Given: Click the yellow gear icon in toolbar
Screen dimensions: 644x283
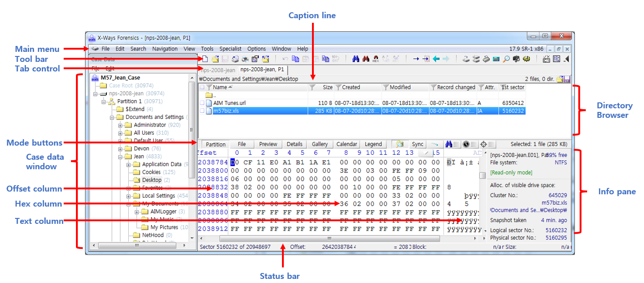Looking at the screenshot, I should click(x=526, y=59).
